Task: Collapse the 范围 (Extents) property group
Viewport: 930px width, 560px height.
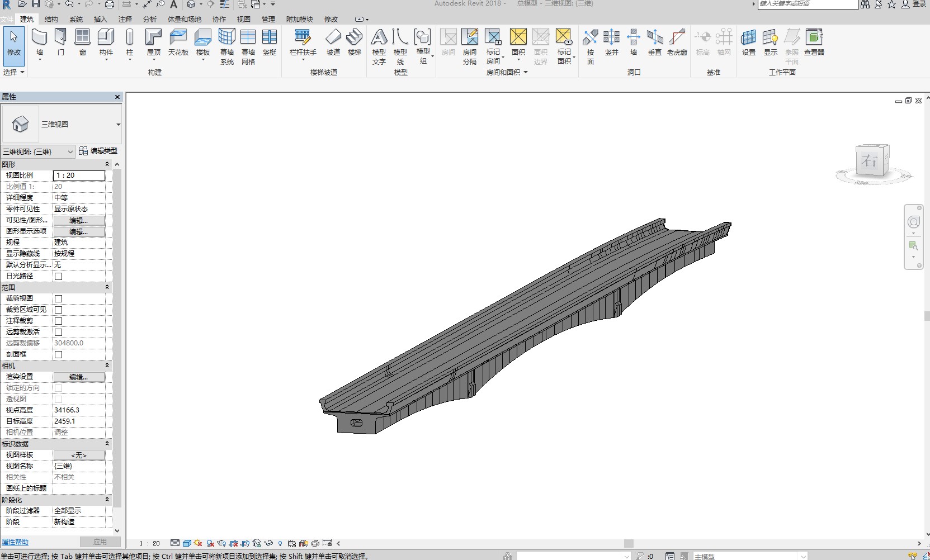Action: (107, 287)
